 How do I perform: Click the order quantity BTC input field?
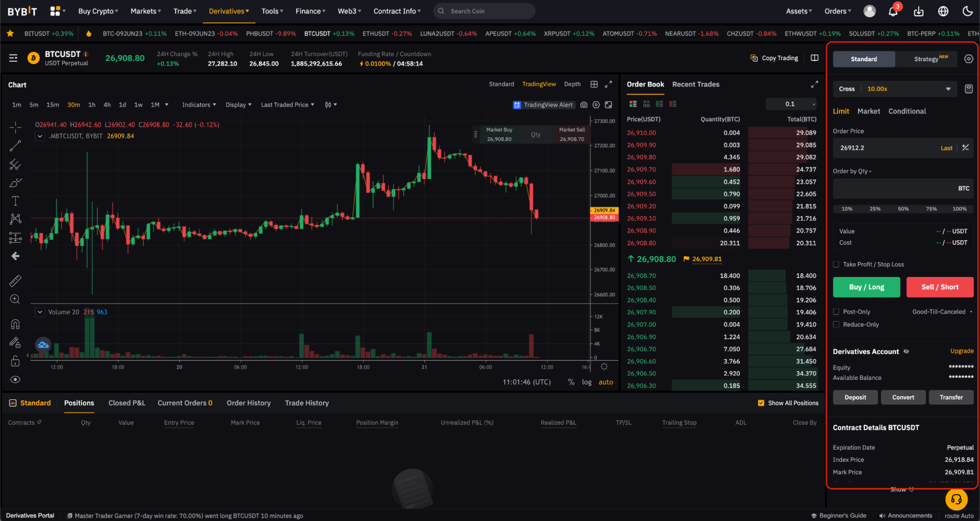coord(903,188)
